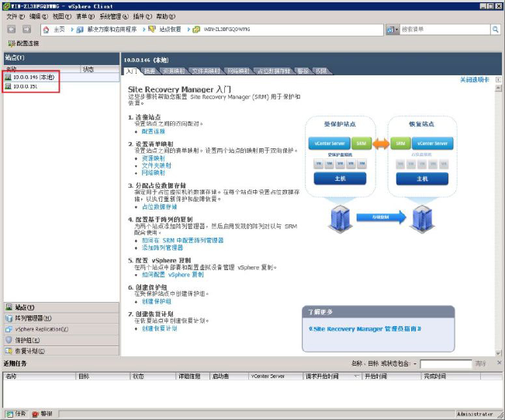Open the recent tasks filter dropdown arrow
This screenshot has height=420, width=505.
click(x=415, y=364)
